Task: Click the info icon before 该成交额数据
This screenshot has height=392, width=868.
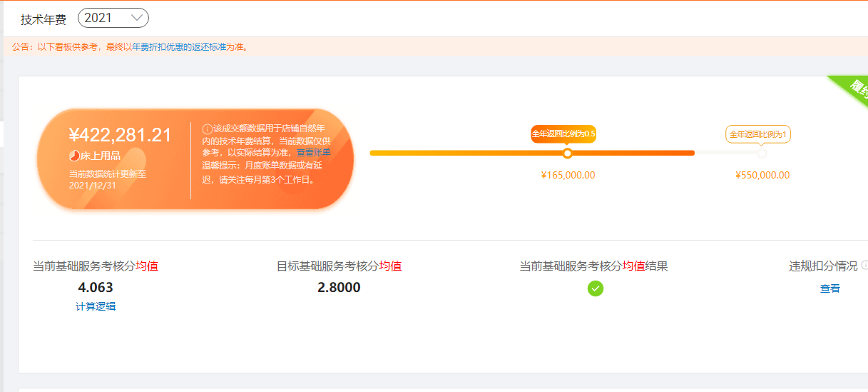Action: [x=208, y=129]
